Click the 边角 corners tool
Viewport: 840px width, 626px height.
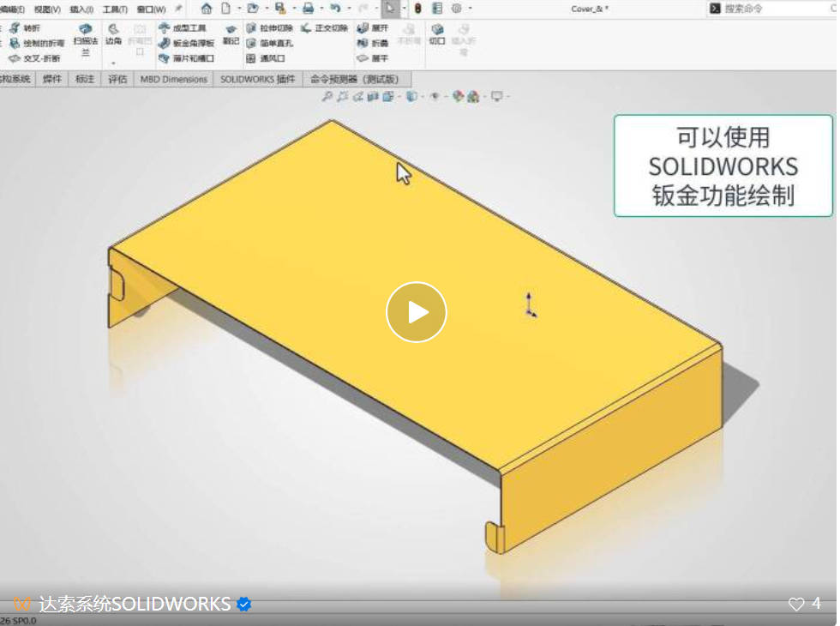point(113,33)
